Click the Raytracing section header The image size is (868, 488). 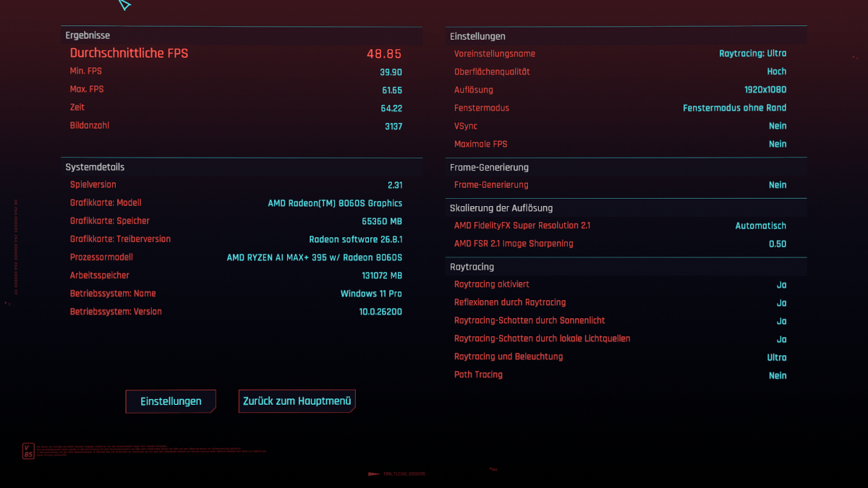coord(472,267)
